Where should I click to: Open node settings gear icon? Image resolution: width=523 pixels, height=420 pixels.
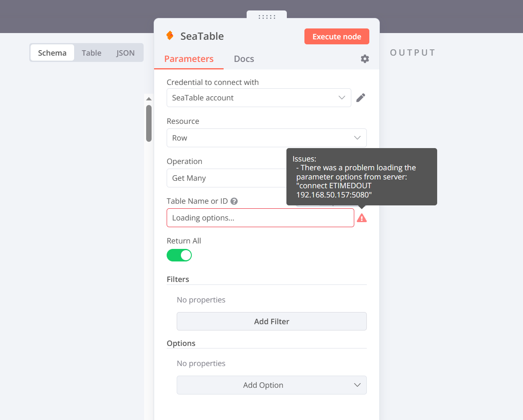pos(365,59)
